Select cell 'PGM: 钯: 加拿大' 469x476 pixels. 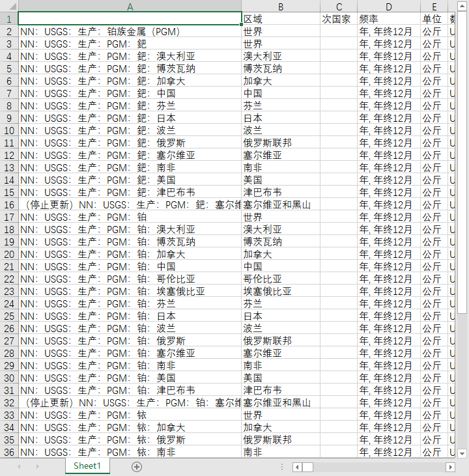(x=130, y=81)
